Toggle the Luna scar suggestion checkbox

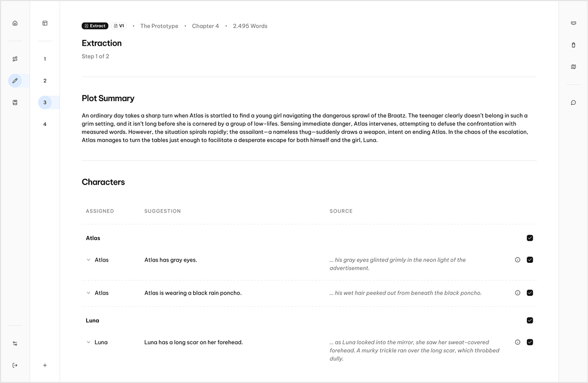pyautogui.click(x=530, y=342)
